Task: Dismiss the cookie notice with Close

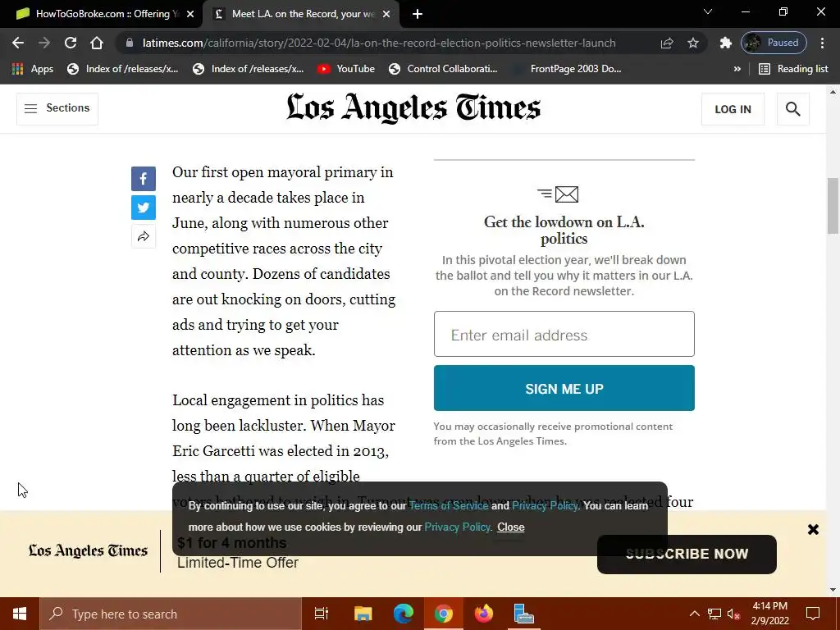Action: [x=510, y=527]
